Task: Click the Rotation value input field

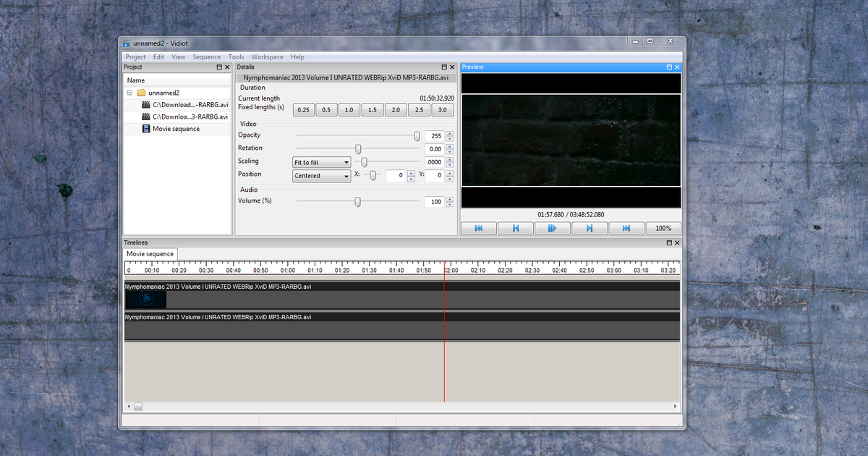Action: tap(434, 149)
